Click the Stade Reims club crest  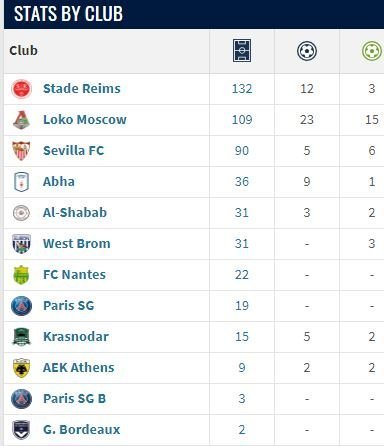[x=21, y=89]
